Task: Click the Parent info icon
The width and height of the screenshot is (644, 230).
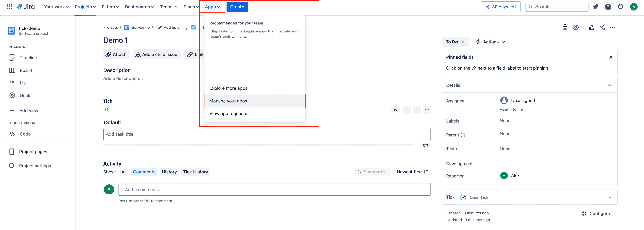Action: tap(463, 135)
